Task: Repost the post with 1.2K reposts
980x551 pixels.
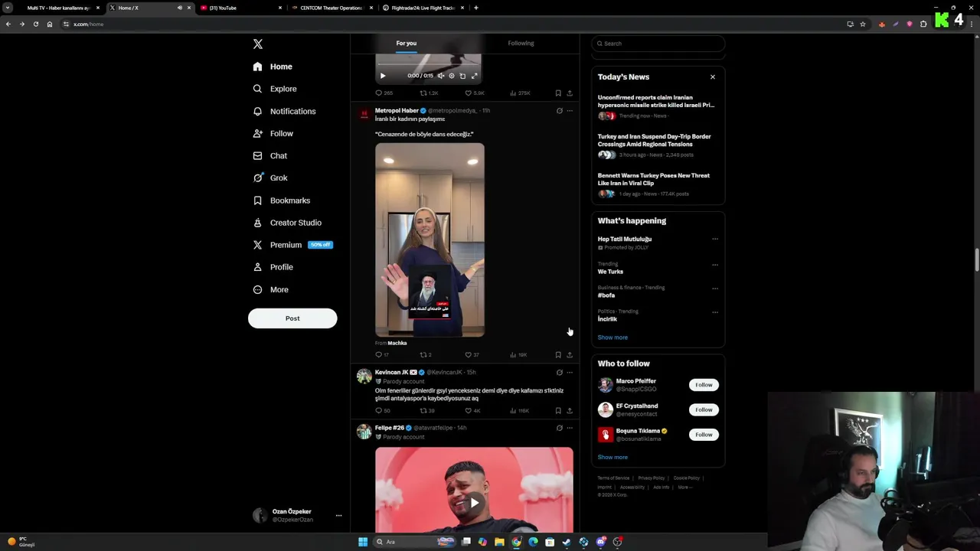Action: pos(429,93)
